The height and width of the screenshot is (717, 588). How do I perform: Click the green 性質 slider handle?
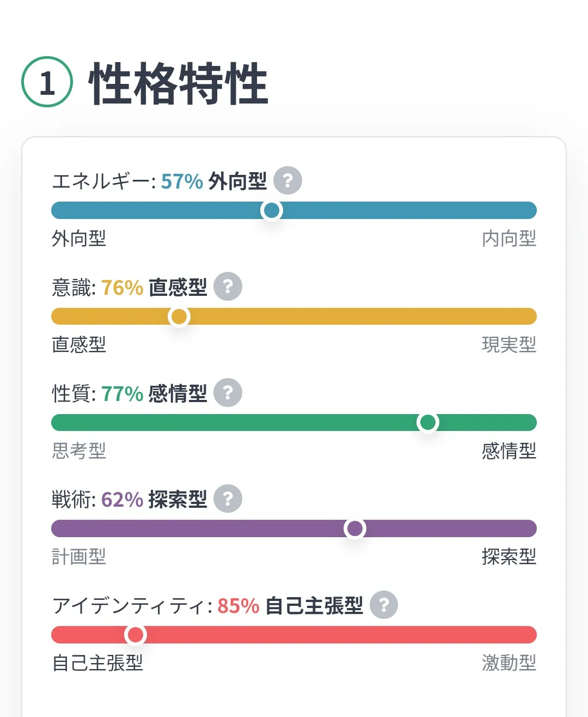[x=427, y=422]
